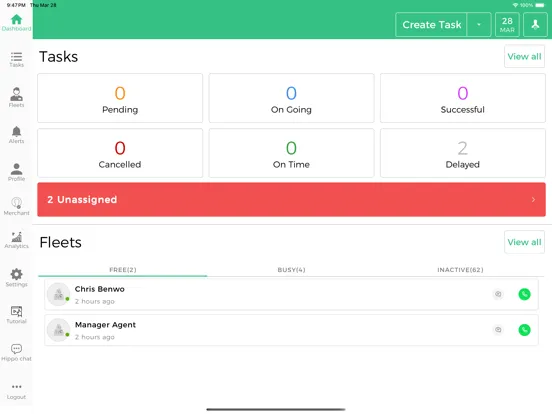
Task: Click the Fleets section heading
Action: tap(61, 243)
